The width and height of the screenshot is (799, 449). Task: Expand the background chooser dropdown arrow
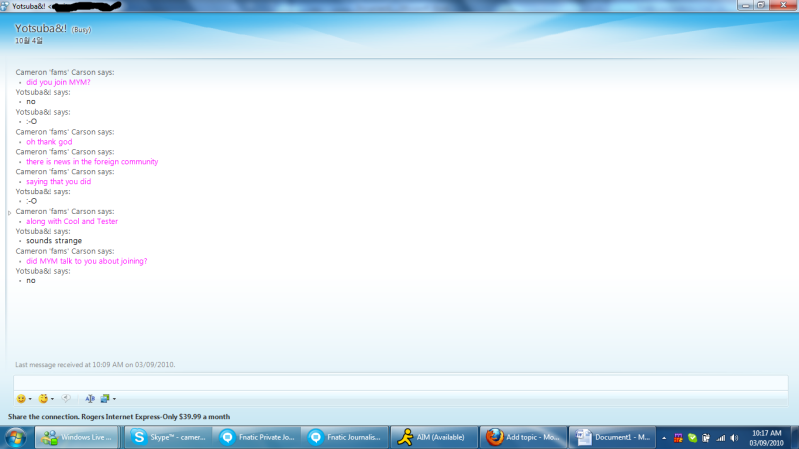pos(114,399)
